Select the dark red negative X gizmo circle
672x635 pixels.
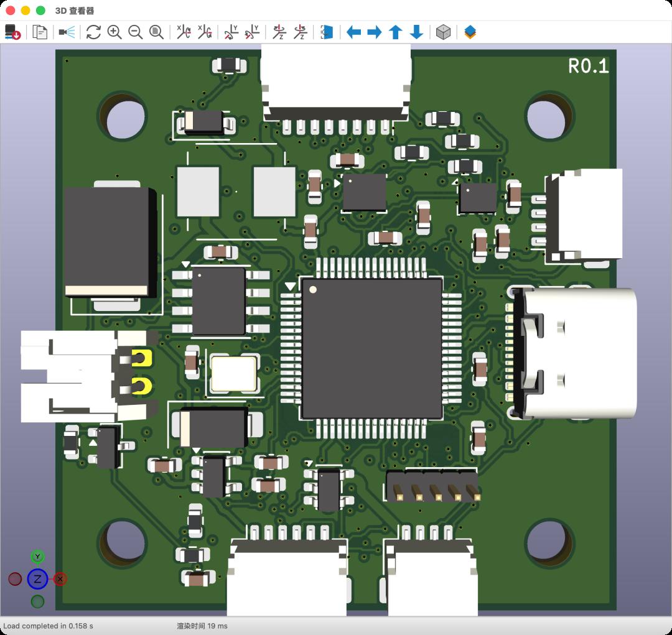click(15, 579)
